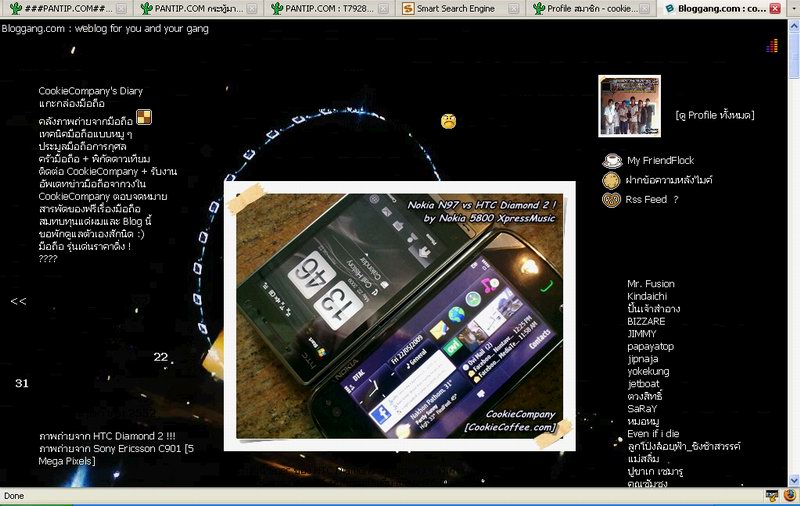Open friend link SaRaY
800x506 pixels.
(642, 409)
